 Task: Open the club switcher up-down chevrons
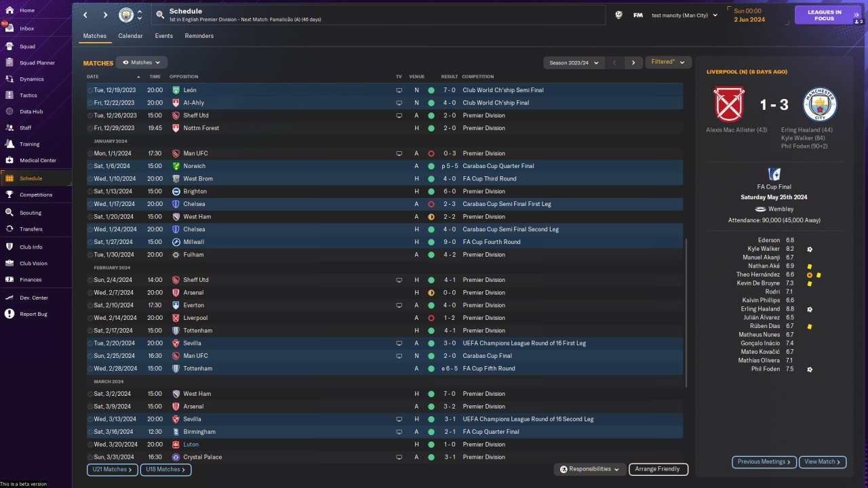(x=139, y=14)
